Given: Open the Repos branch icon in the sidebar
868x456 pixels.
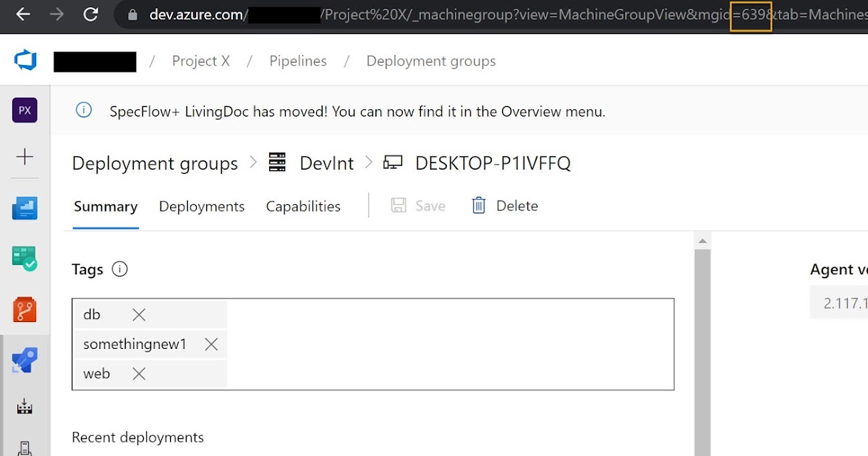Looking at the screenshot, I should click(25, 310).
